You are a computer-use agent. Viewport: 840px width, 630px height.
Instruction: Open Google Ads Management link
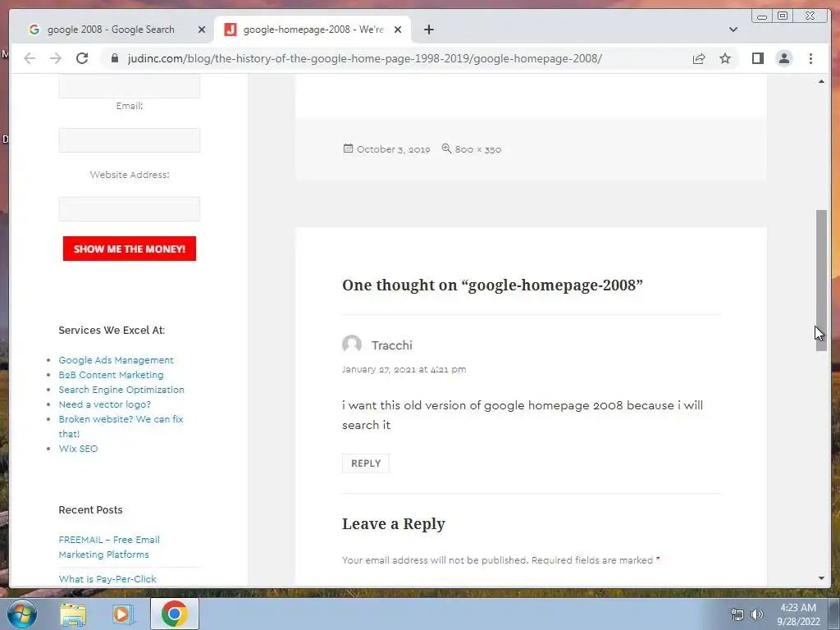tap(116, 360)
